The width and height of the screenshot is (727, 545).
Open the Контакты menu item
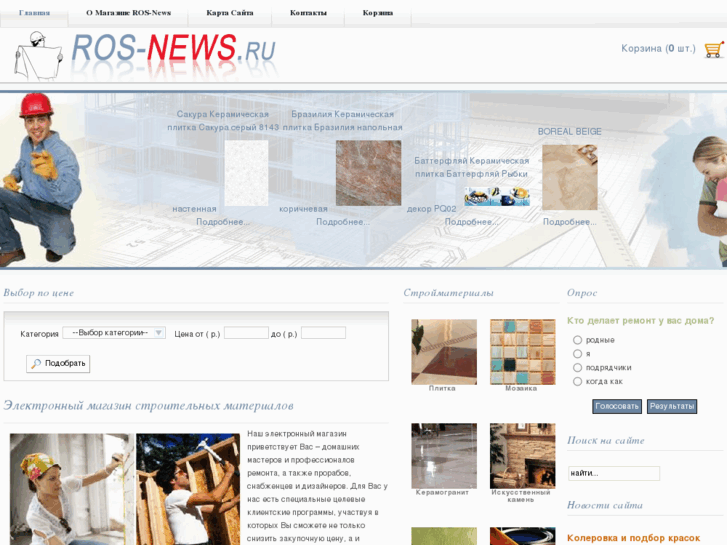[x=308, y=13]
